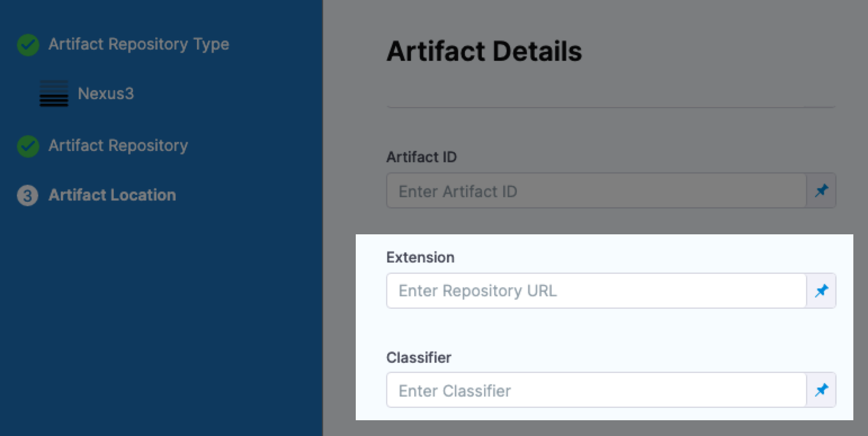Select the Nexus3 repository type text

106,94
